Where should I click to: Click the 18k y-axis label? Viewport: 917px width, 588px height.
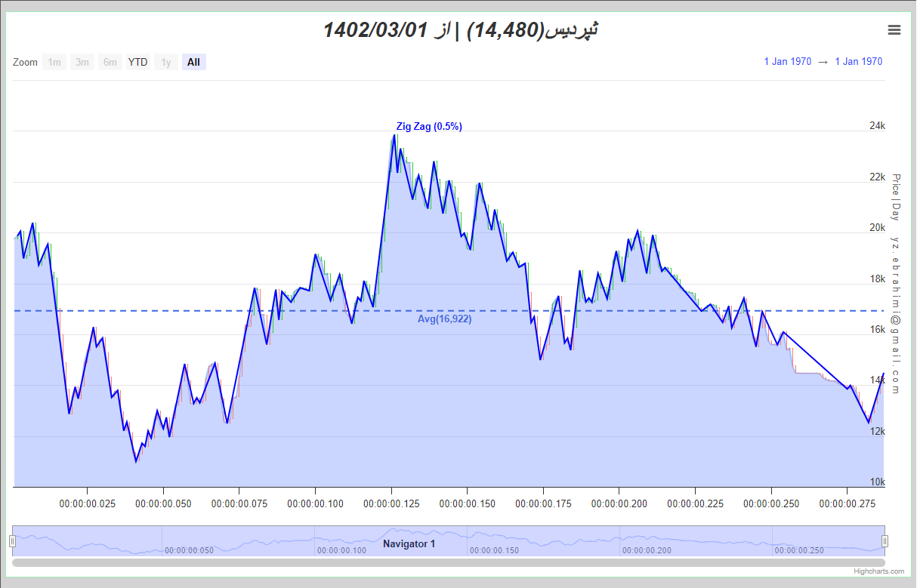878,279
